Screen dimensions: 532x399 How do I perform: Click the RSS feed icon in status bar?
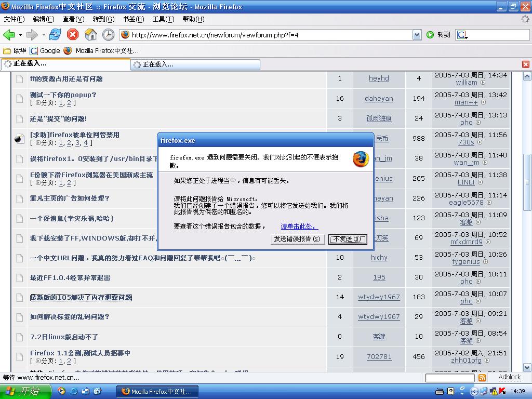(482, 378)
